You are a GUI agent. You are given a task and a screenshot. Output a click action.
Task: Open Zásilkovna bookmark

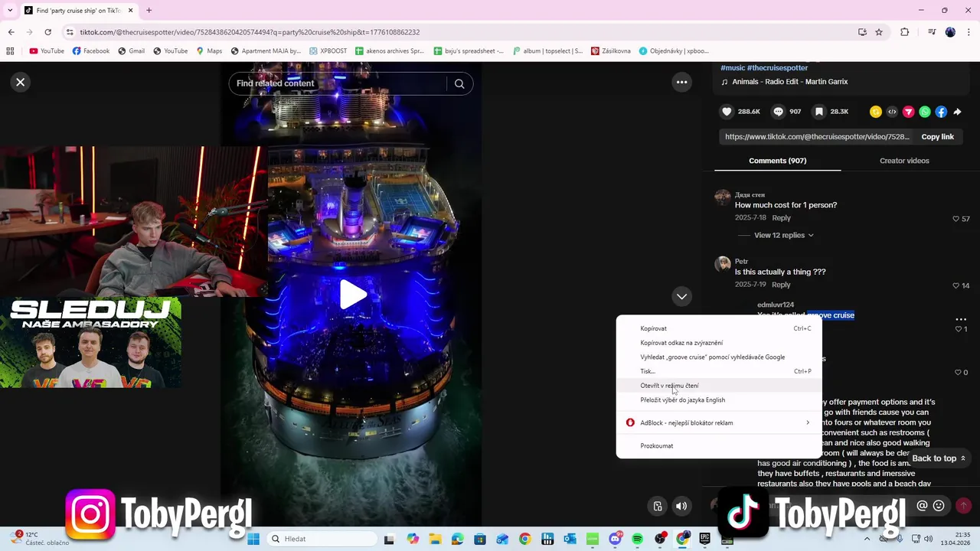[x=611, y=51]
